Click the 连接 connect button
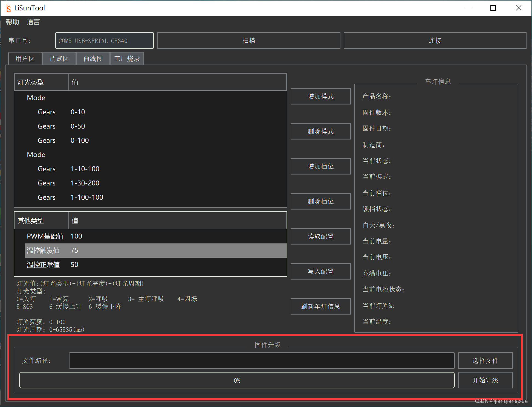 coord(435,40)
